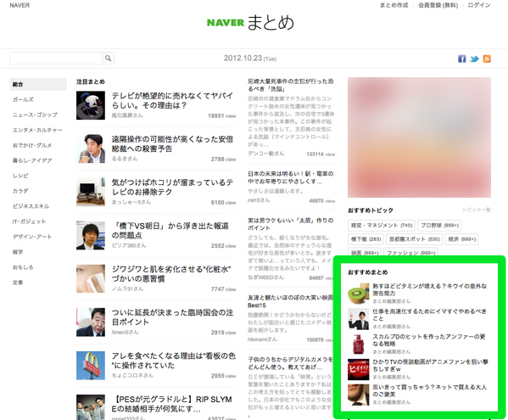Click the search magnifier icon button
This screenshot has height=420, width=508.
click(x=108, y=59)
